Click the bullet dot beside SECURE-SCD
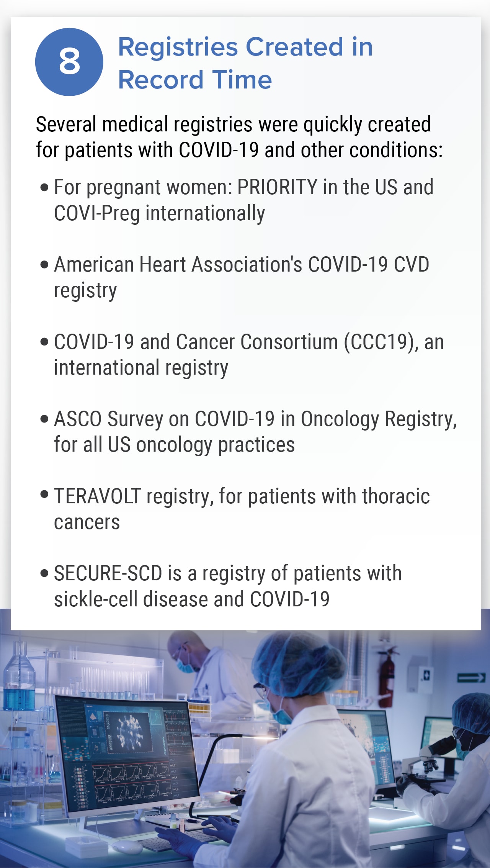 (45, 573)
